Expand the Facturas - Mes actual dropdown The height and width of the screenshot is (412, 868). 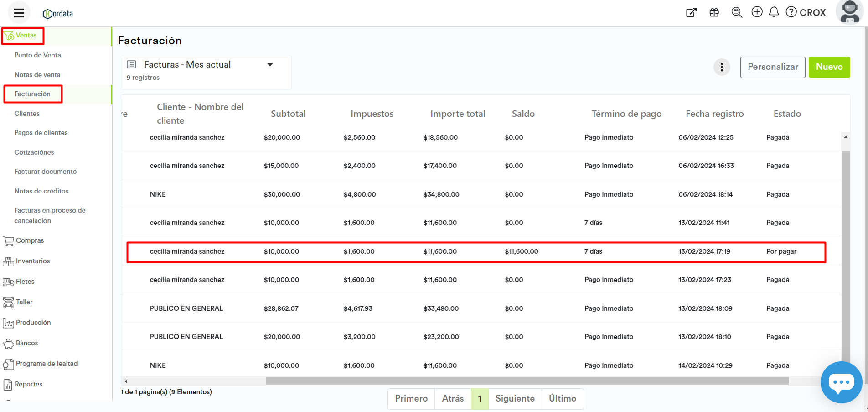pos(270,65)
